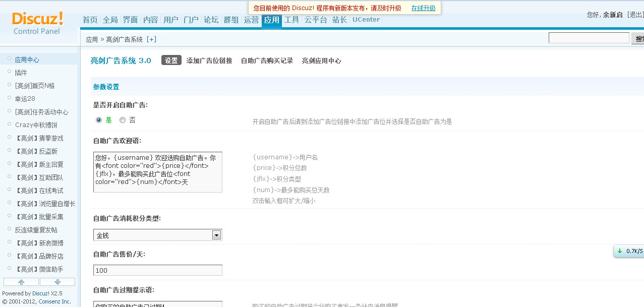Click the [+] icon next to 亮剑广告系统 breadcrumb

[151, 39]
